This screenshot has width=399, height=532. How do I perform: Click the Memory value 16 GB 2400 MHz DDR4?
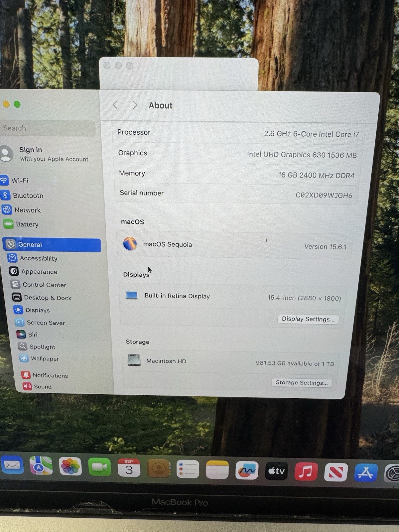pos(316,175)
